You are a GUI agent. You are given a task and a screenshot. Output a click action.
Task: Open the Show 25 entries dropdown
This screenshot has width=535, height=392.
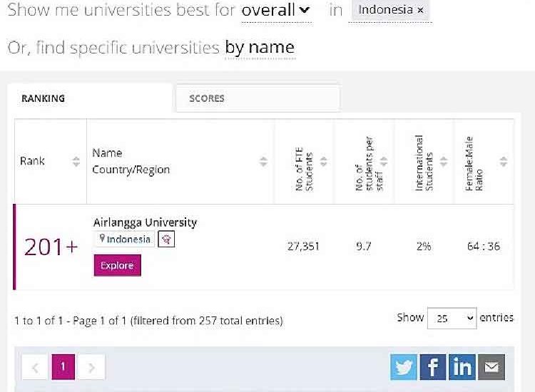point(452,319)
